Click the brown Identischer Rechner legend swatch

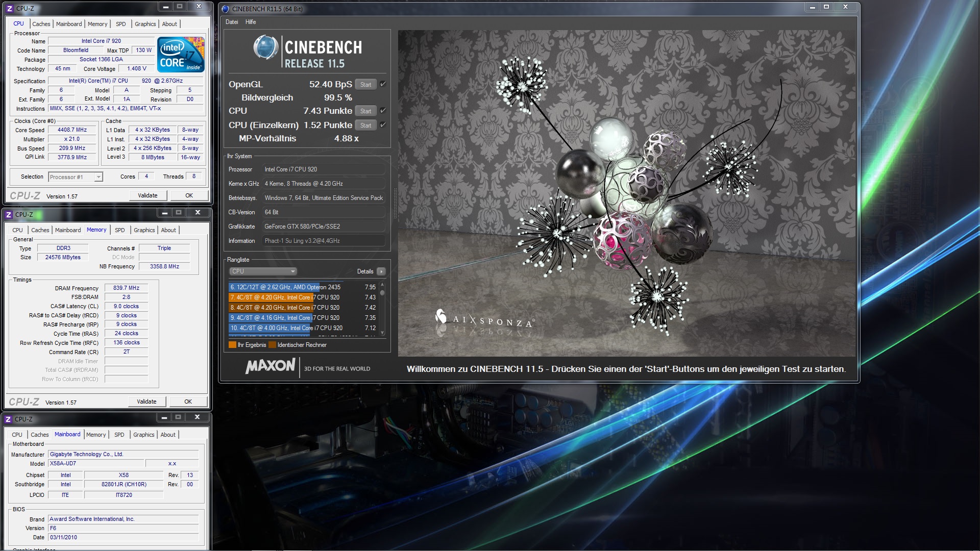click(272, 345)
